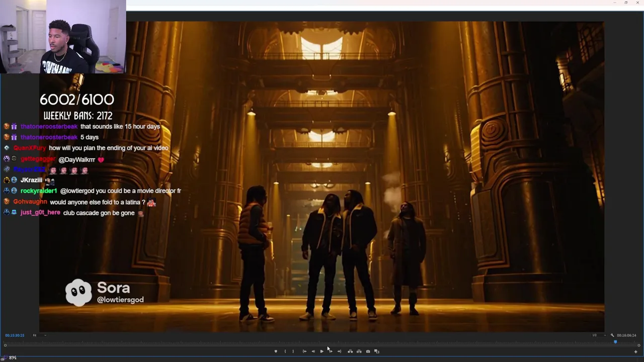This screenshot has height=362, width=644.
Task: Click the JKraziii chat username
Action: 31,180
